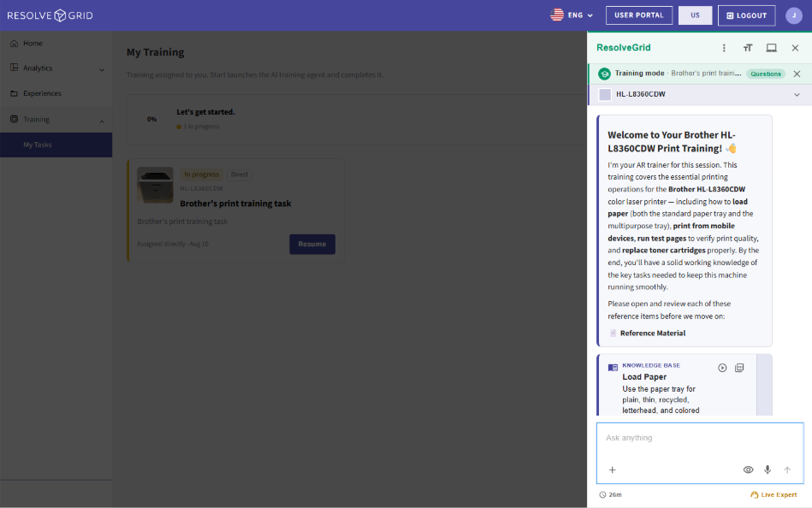Resume the Brother's print training task
Viewport: 812px width, 508px height.
[x=312, y=244]
